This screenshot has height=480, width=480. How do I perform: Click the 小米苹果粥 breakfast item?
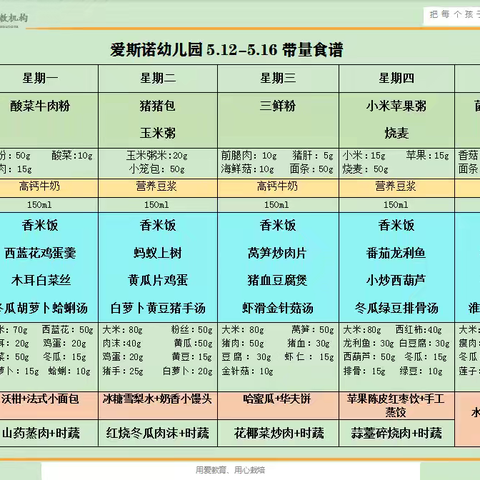(x=396, y=106)
